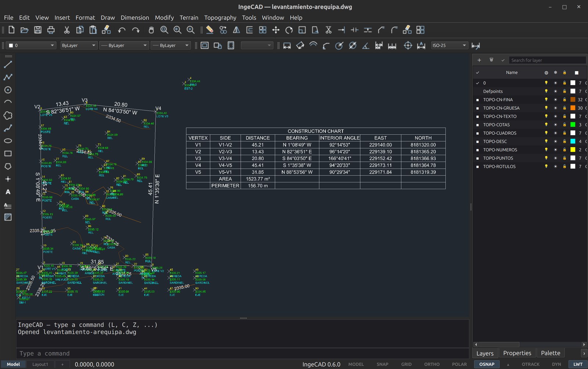The image size is (588, 369).
Task: Click the Search for layer field
Action: coord(547,60)
